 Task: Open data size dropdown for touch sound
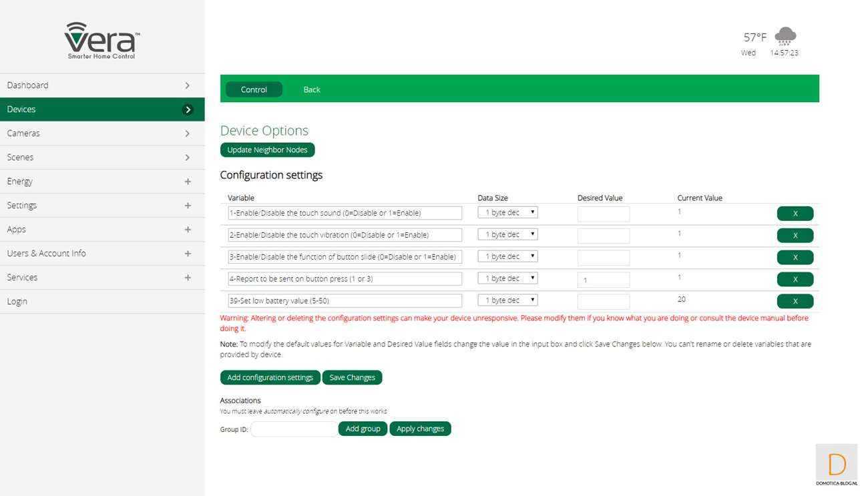(x=507, y=212)
